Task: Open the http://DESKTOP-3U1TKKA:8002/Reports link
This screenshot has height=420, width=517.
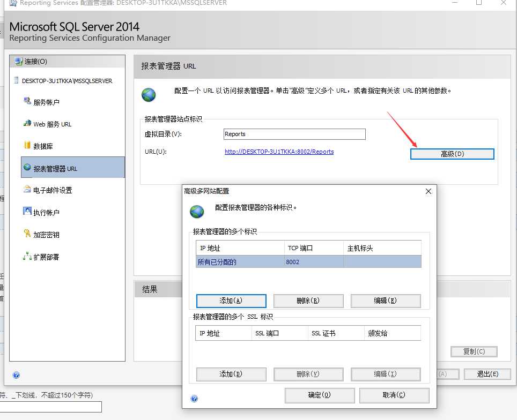Action: pyautogui.click(x=279, y=152)
